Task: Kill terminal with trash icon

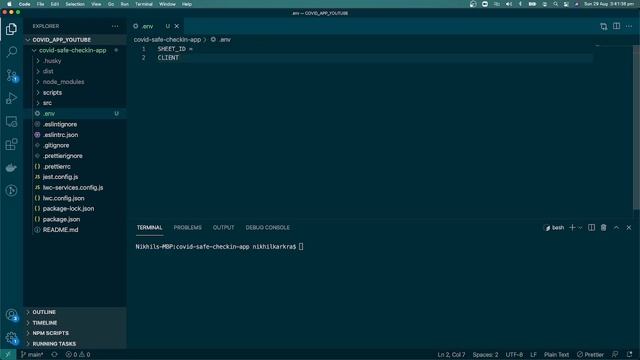Action: 604,227
